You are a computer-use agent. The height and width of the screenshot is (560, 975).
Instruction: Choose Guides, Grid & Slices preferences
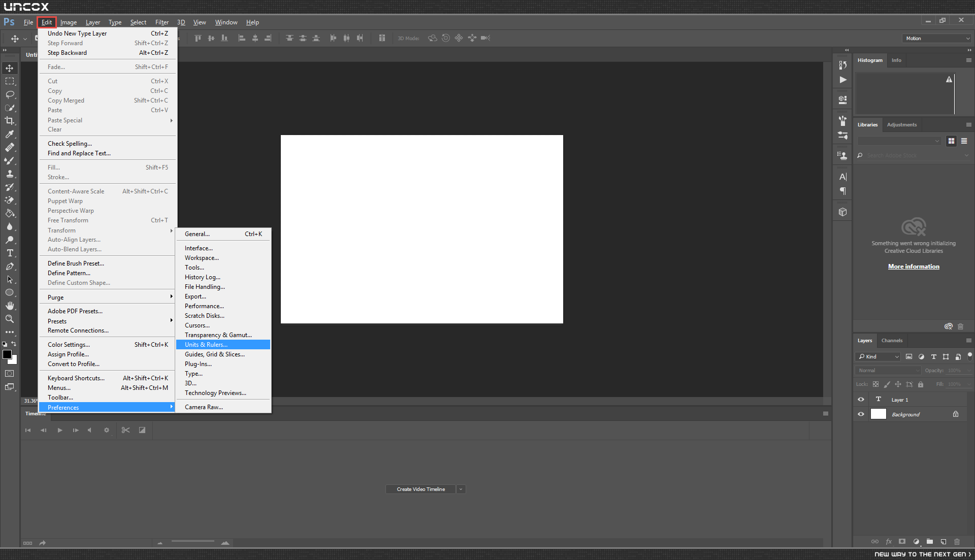pyautogui.click(x=223, y=354)
